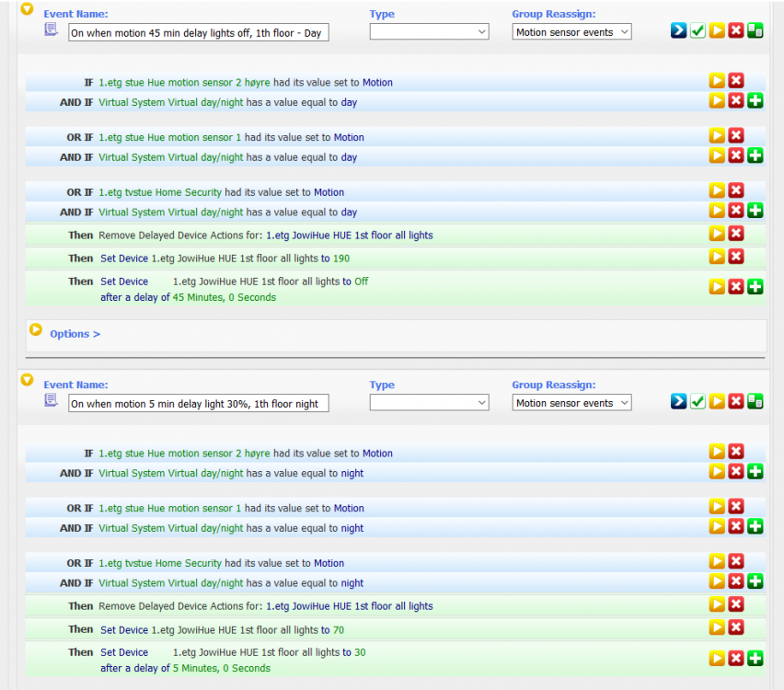784x690 pixels.
Task: Delete the Day event using its header red X
Action: 735,31
